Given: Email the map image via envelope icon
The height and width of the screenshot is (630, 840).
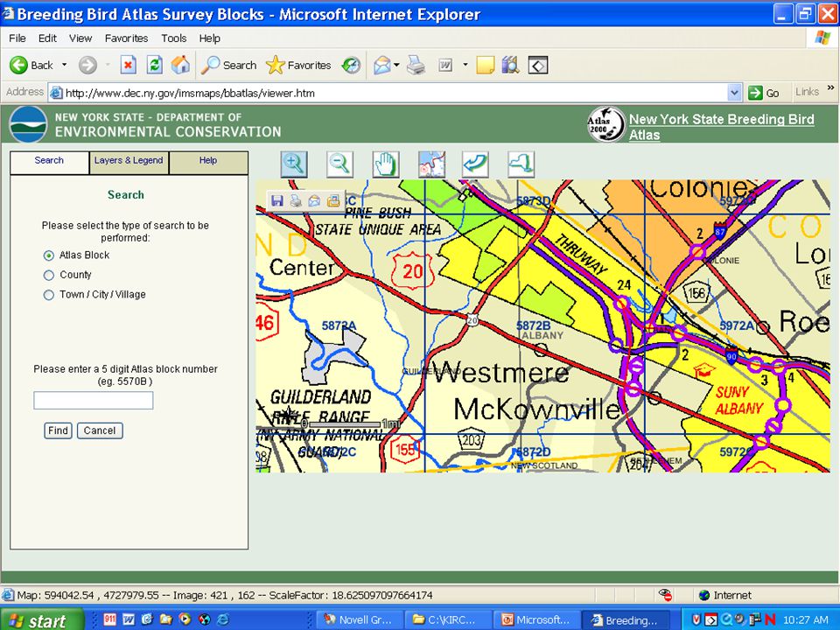Looking at the screenshot, I should click(x=314, y=201).
